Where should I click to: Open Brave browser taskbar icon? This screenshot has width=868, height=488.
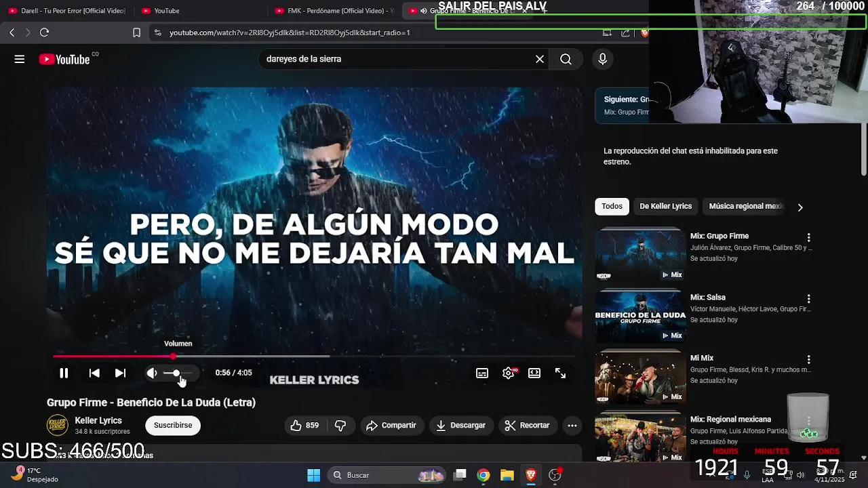click(531, 475)
